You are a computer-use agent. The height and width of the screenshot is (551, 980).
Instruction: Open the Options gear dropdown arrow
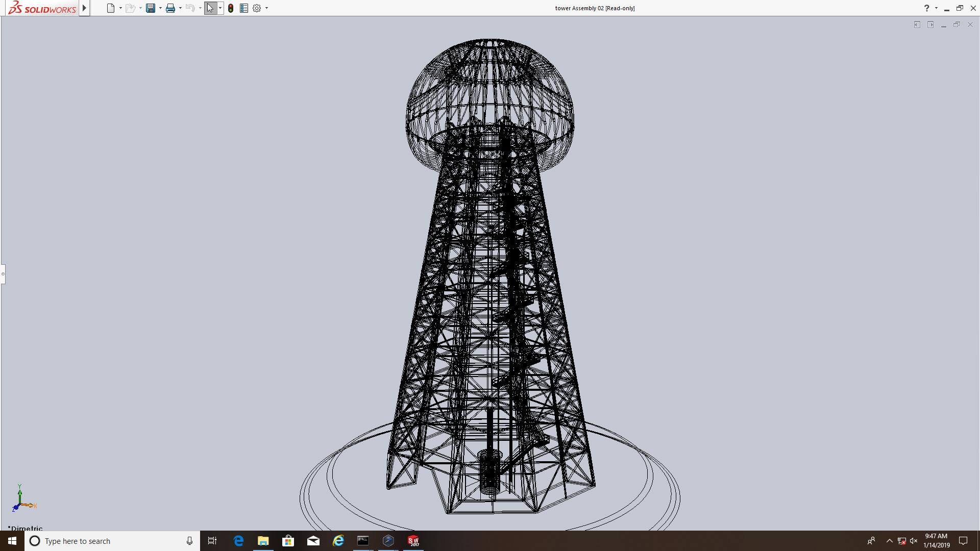coord(266,8)
